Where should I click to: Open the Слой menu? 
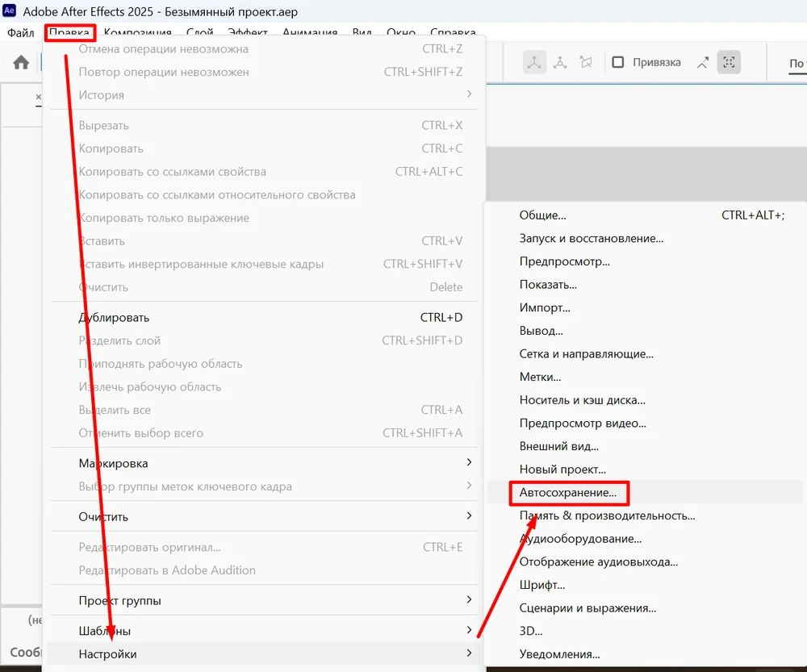tap(199, 33)
